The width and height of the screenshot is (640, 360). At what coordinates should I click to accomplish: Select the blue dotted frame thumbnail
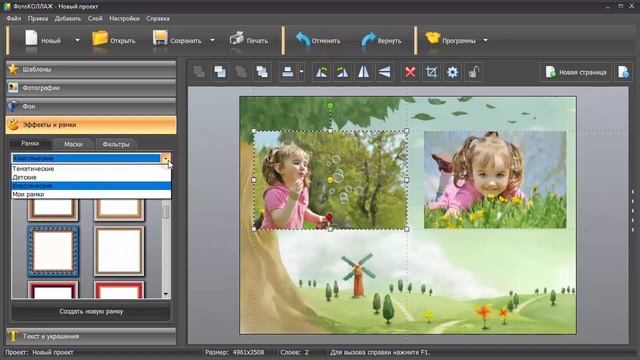53,251
